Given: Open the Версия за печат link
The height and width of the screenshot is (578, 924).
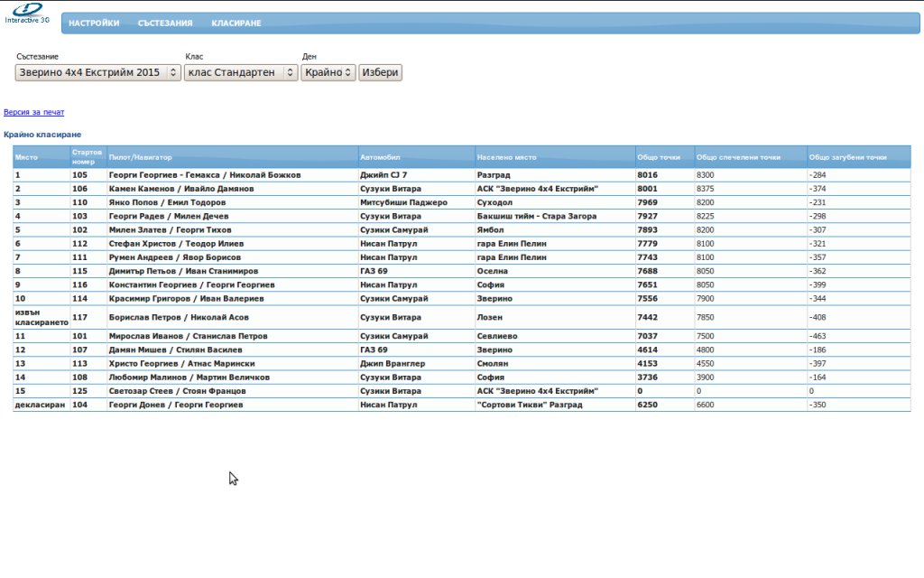Looking at the screenshot, I should pyautogui.click(x=34, y=113).
